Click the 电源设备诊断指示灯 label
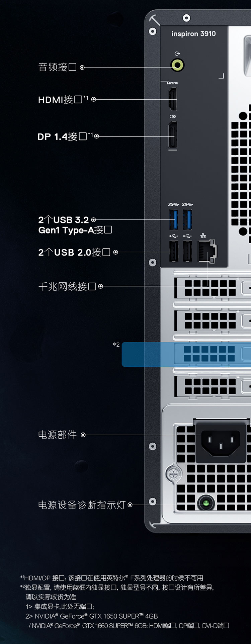Image resolution: width=251 pixels, height=644 pixels. [x=82, y=505]
